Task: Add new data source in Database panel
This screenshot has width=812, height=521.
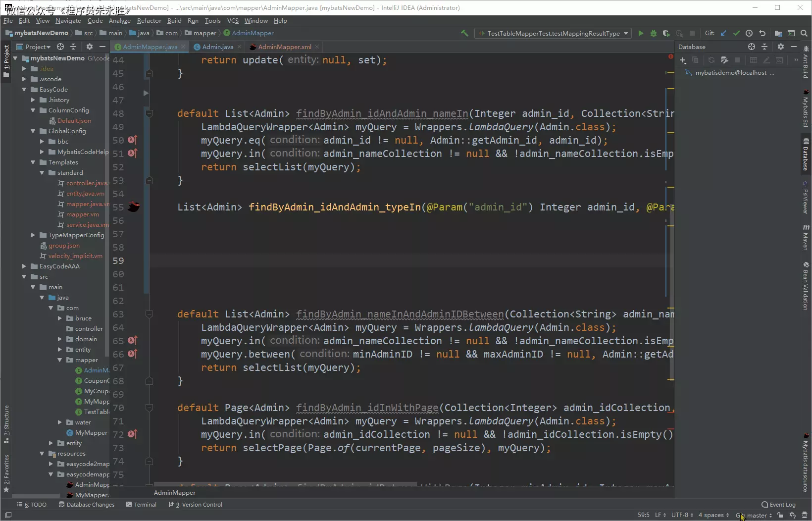Action: coord(683,60)
